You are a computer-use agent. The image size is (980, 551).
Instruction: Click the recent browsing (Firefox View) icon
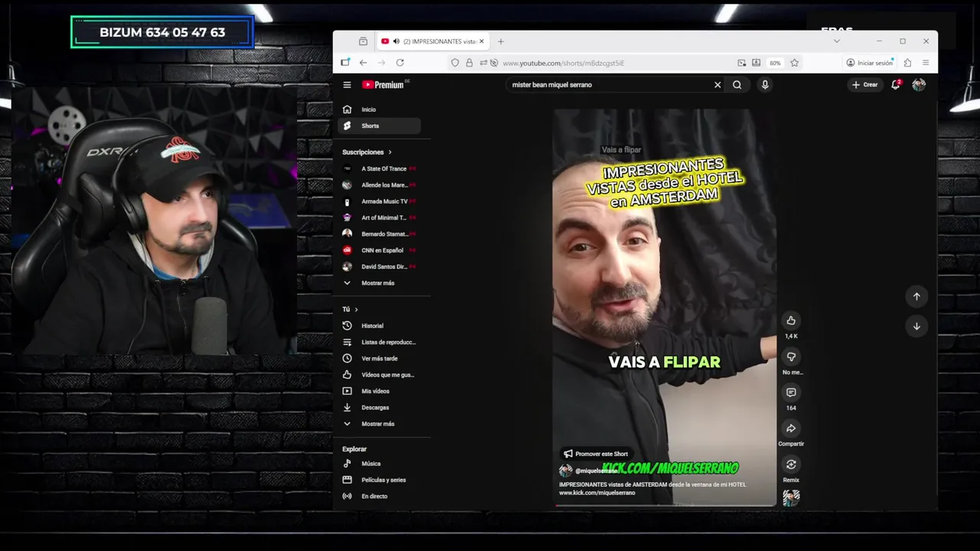pos(363,41)
